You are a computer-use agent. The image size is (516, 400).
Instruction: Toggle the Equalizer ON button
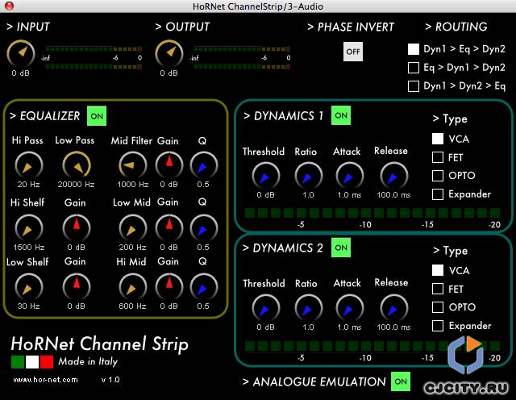(97, 116)
